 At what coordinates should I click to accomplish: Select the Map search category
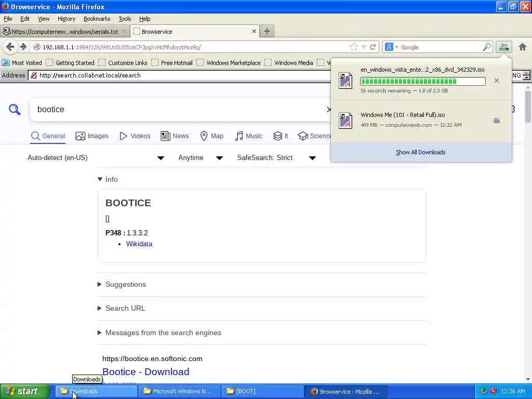(x=212, y=136)
